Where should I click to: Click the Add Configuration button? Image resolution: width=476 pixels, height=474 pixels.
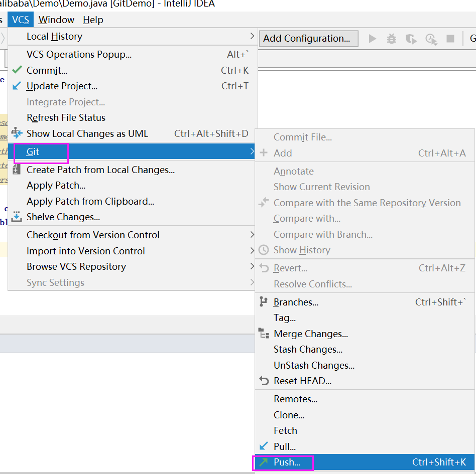(x=308, y=38)
